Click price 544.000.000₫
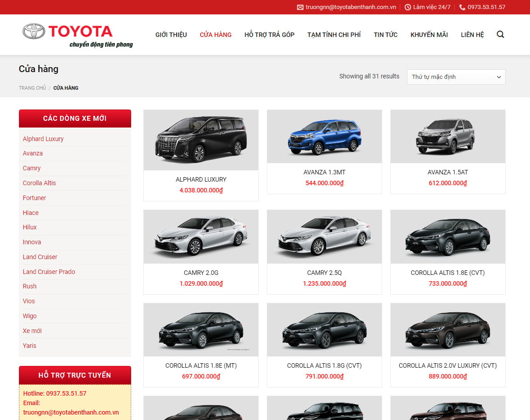The image size is (530, 420). (x=324, y=183)
